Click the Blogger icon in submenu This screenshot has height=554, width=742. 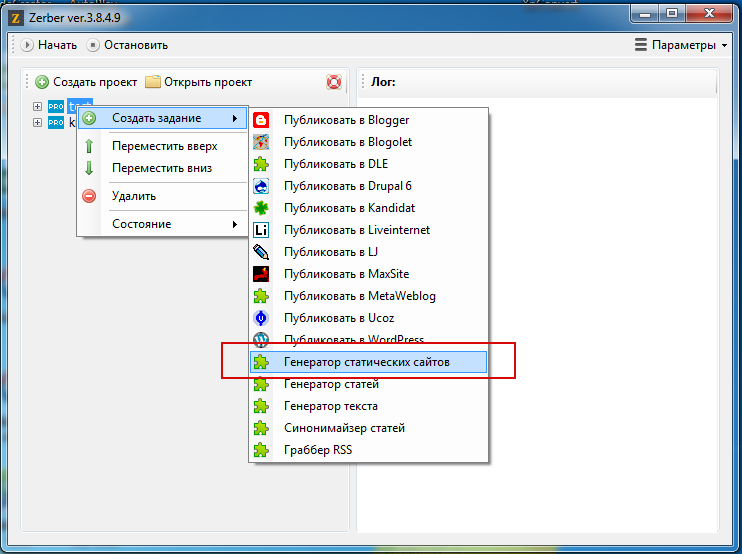coord(261,120)
